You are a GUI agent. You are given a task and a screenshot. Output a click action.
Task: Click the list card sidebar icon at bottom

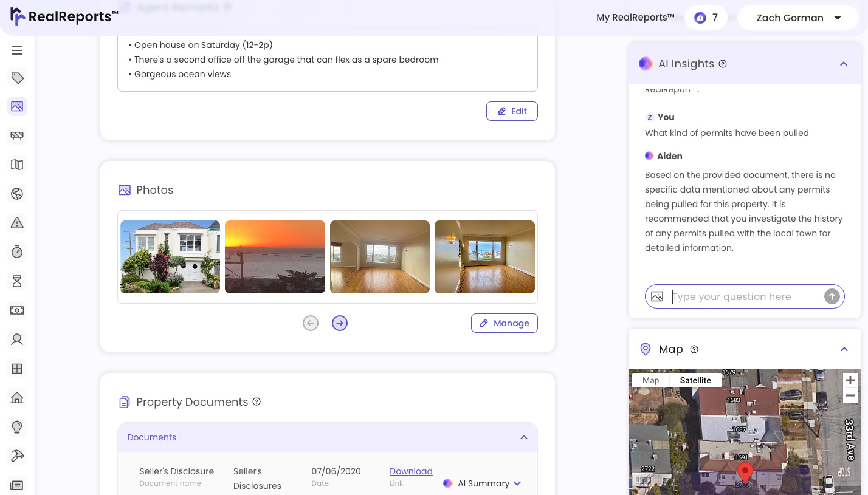[17, 485]
